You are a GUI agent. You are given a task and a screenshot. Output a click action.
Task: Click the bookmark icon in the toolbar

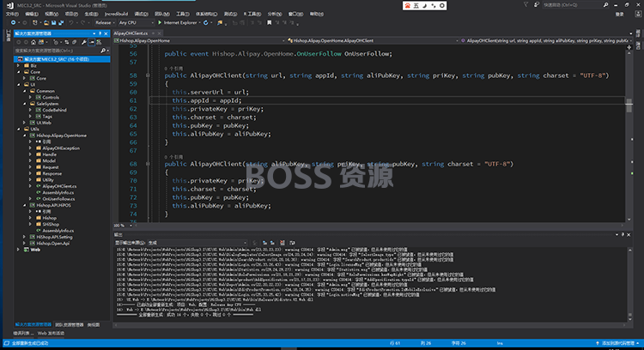(x=270, y=22)
